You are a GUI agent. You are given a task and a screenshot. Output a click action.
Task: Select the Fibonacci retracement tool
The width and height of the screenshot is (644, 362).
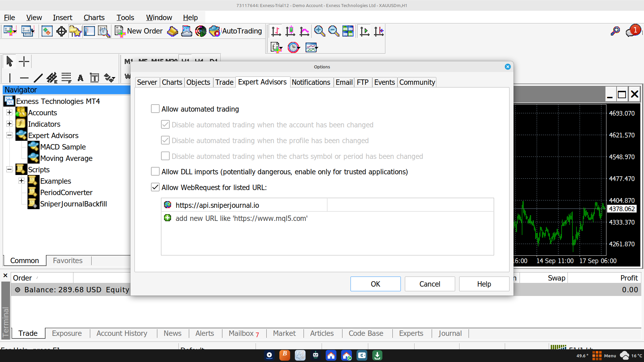pos(66,78)
